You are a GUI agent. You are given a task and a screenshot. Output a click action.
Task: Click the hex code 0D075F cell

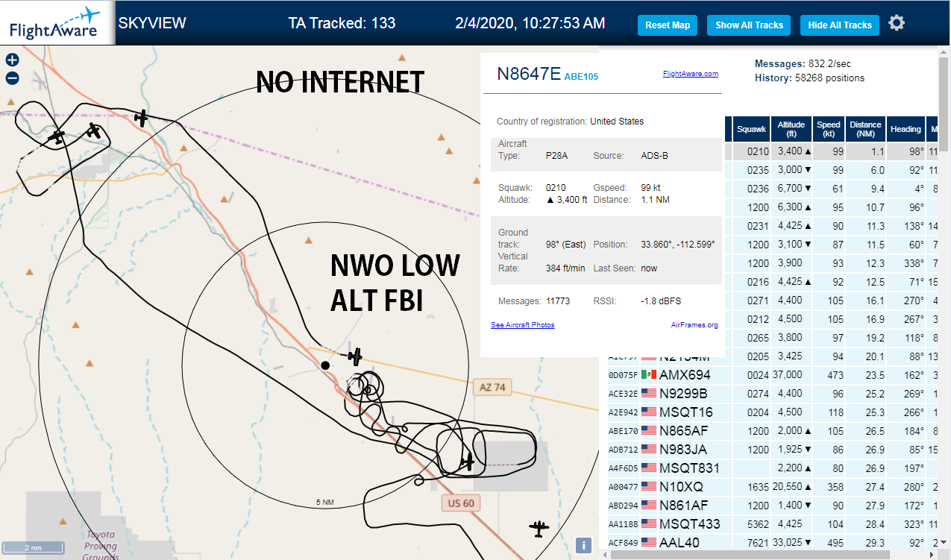[x=622, y=375]
